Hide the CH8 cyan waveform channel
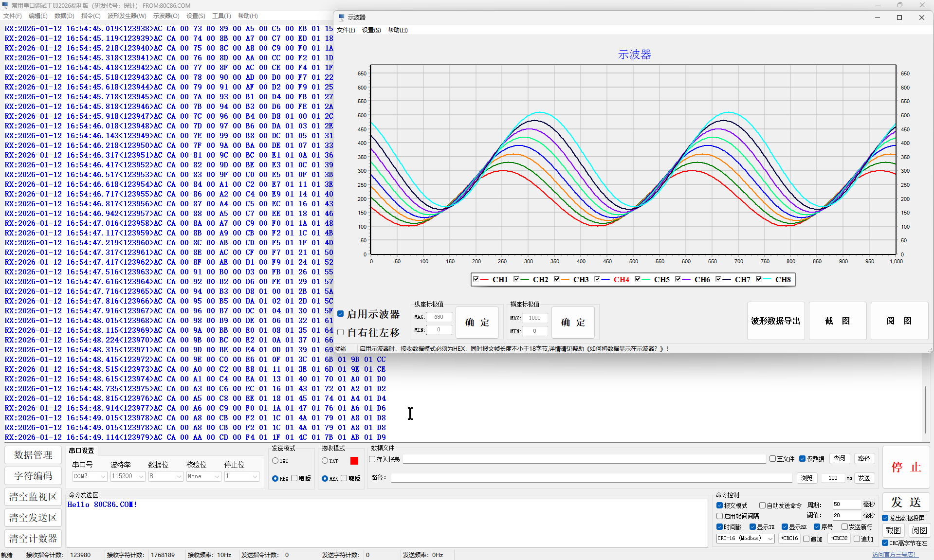This screenshot has width=934, height=560. [759, 279]
